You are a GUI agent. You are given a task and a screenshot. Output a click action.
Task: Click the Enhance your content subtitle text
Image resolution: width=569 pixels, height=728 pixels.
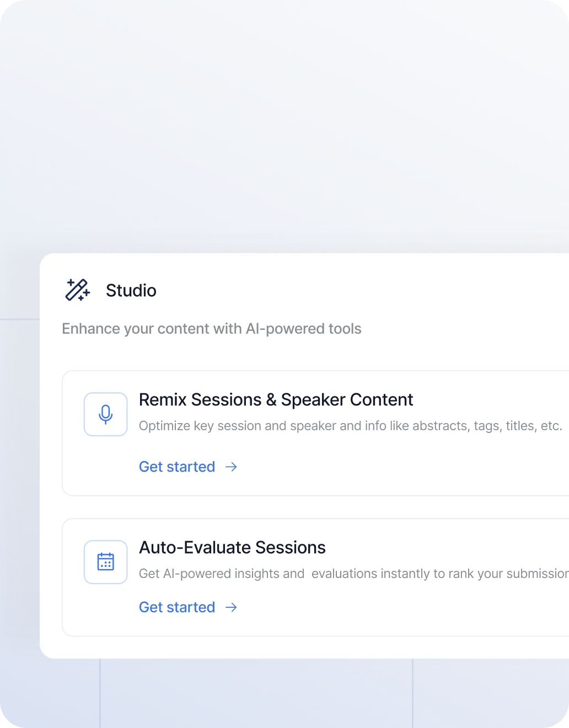pyautogui.click(x=211, y=328)
